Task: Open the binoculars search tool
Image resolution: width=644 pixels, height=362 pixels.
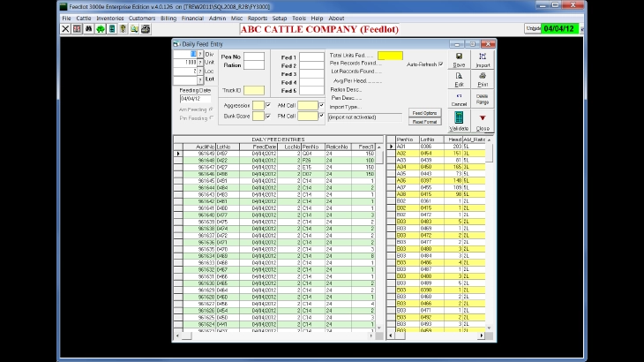Action: coord(88,29)
